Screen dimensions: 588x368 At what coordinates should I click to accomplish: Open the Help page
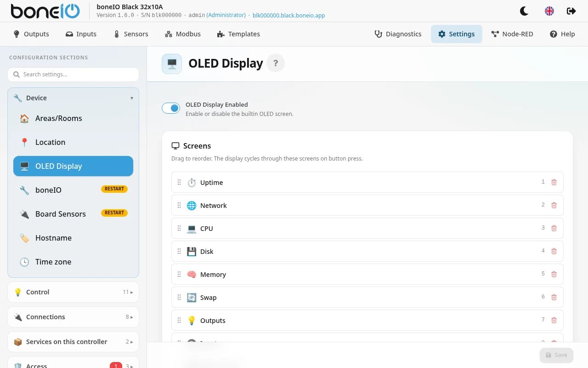[562, 34]
